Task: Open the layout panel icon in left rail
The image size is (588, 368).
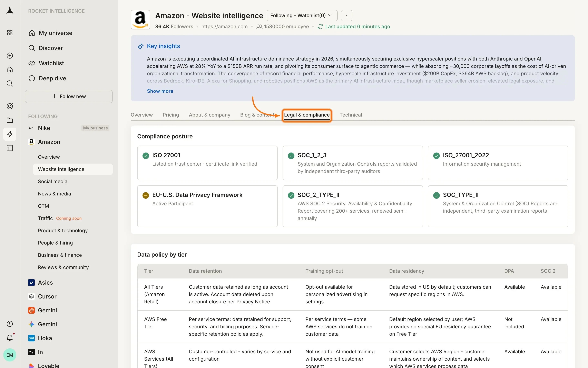Action: (10, 148)
